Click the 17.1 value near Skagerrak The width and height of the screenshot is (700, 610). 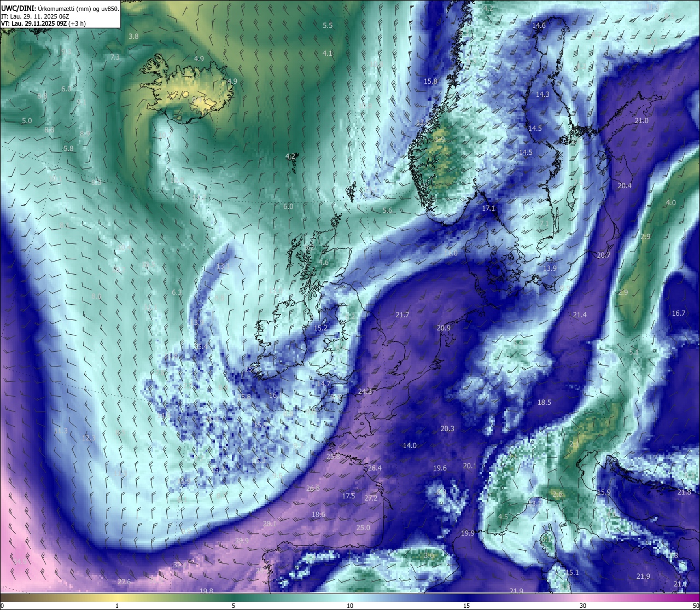point(488,208)
